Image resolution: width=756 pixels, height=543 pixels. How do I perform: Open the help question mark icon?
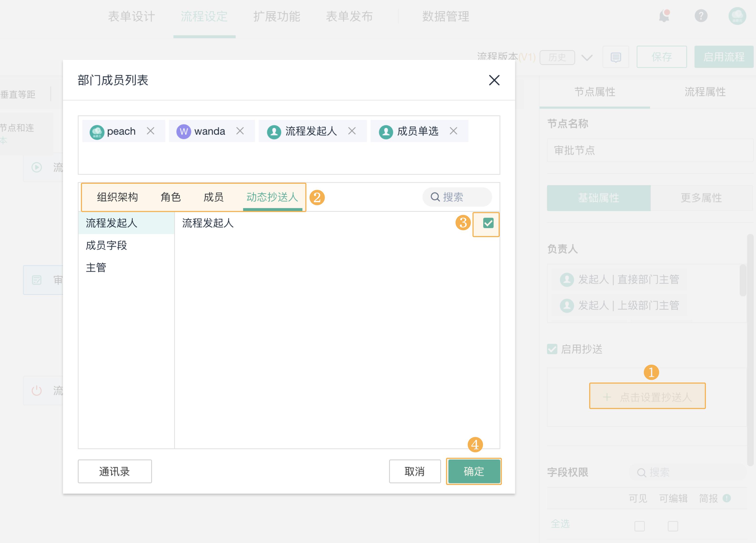point(701,16)
